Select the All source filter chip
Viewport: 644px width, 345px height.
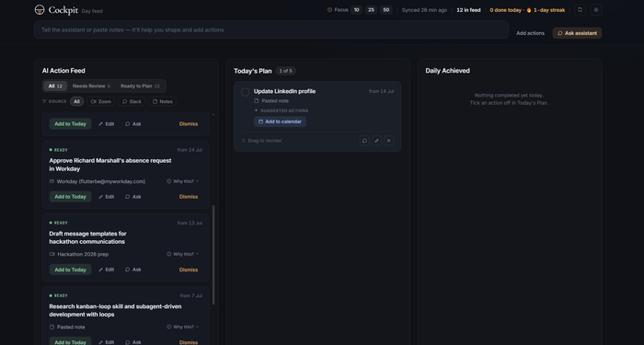[76, 101]
